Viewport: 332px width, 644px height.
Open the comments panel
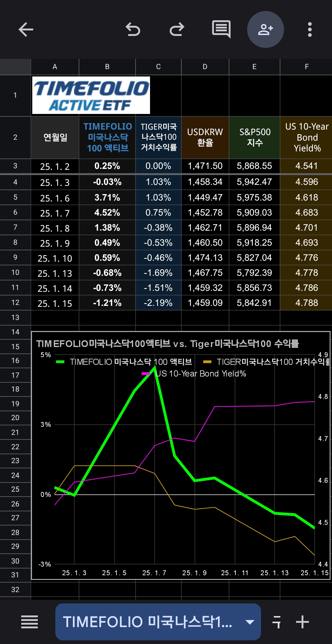tap(221, 29)
